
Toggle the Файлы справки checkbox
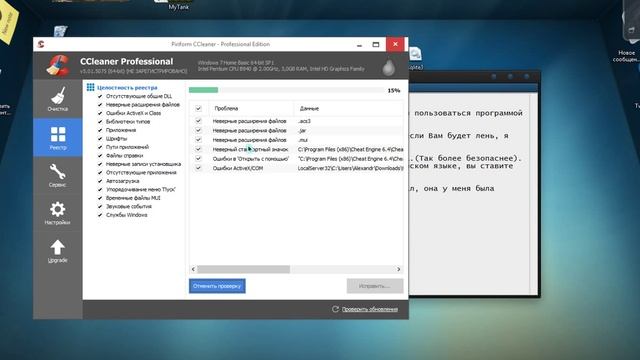pos(100,156)
